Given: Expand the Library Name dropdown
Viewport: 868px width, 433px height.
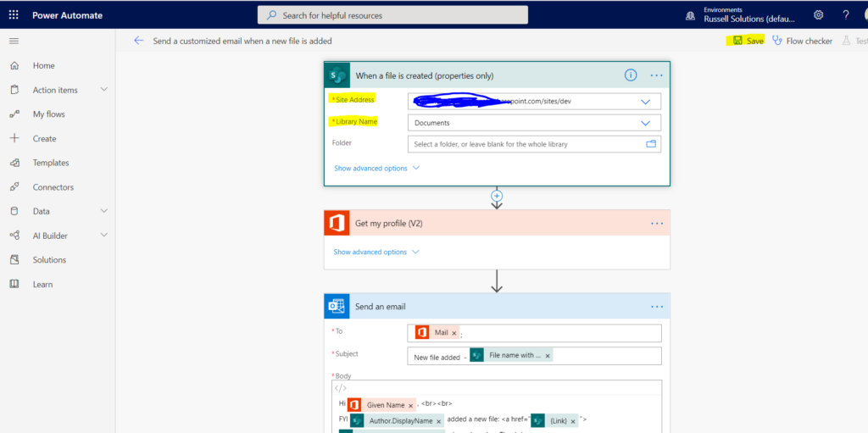Looking at the screenshot, I should click(x=645, y=123).
